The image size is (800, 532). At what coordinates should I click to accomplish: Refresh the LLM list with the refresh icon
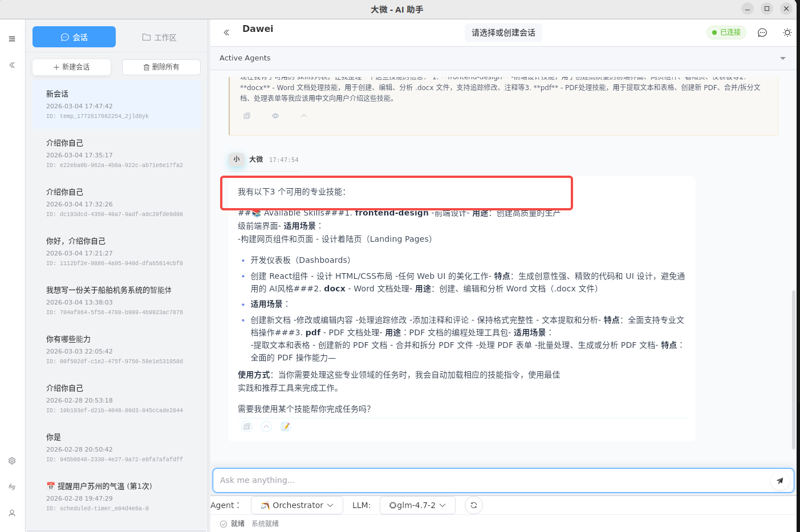click(473, 505)
